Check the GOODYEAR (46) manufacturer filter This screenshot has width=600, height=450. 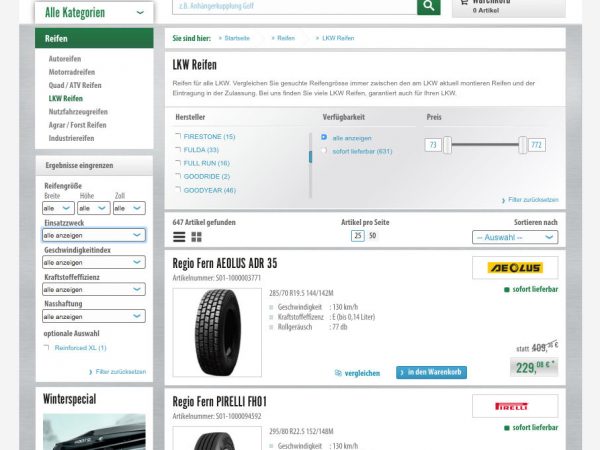pos(178,190)
